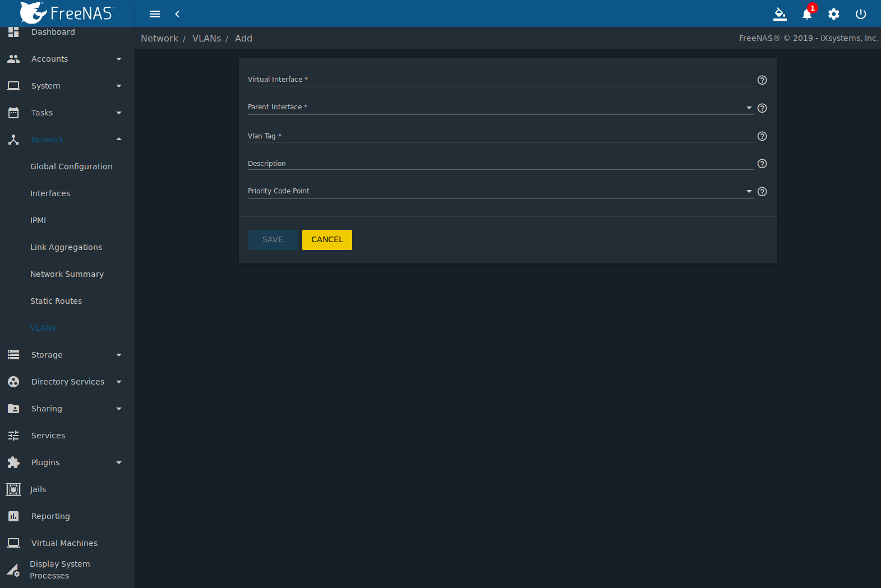Click the Dashboard grid icon
The height and width of the screenshot is (588, 881).
[13, 32]
